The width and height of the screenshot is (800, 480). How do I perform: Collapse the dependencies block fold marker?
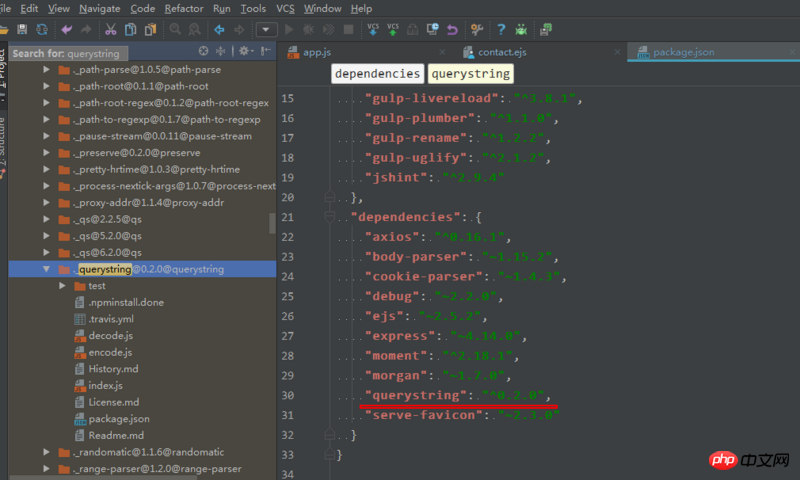pos(330,217)
